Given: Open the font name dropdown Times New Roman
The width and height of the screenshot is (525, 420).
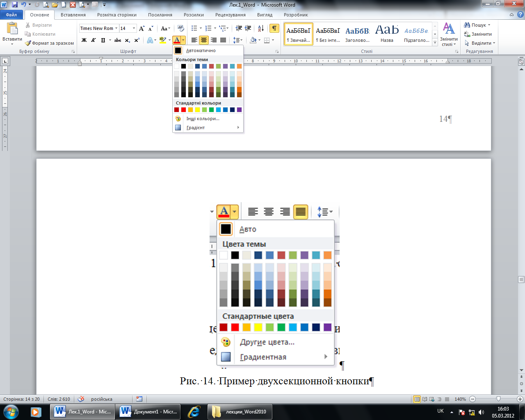Looking at the screenshot, I should coord(116,28).
